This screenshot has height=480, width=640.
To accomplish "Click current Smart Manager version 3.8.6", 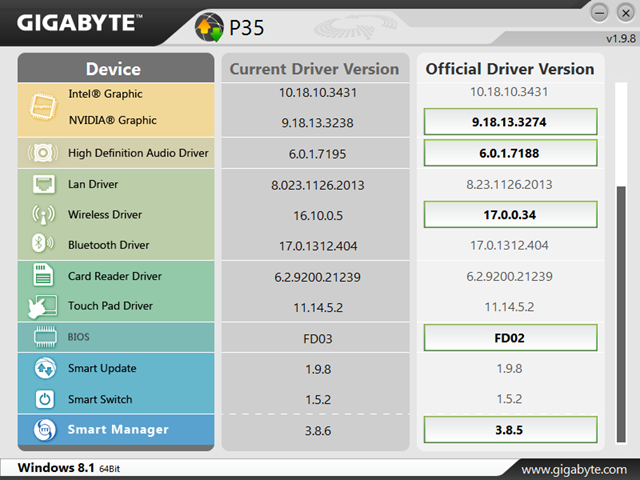I will [x=318, y=431].
